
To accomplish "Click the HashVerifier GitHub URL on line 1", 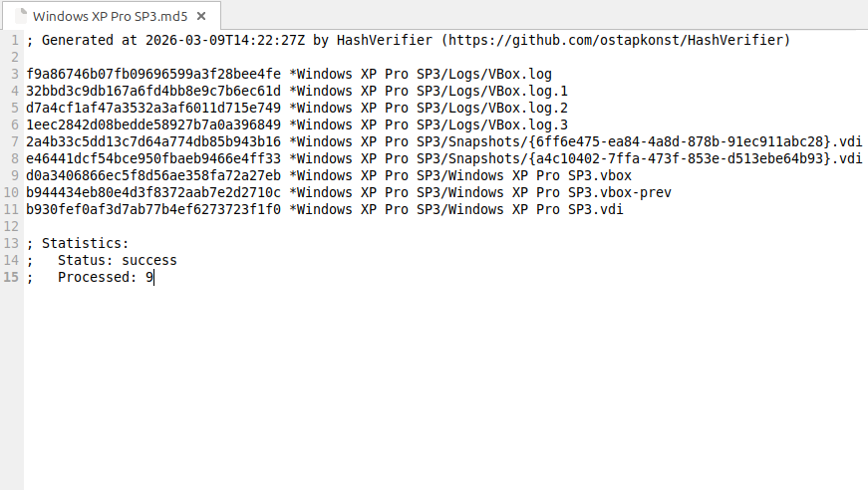I will coord(618,41).
